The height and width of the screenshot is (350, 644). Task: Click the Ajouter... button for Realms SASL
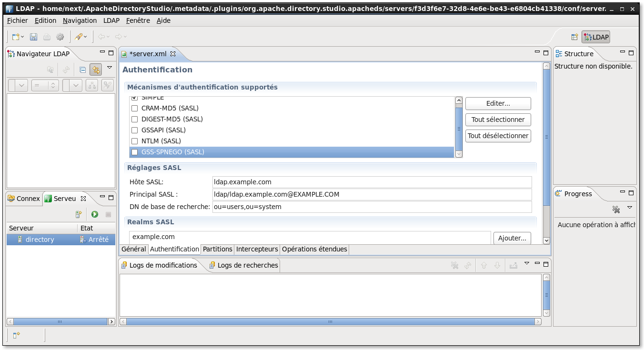tap(512, 238)
